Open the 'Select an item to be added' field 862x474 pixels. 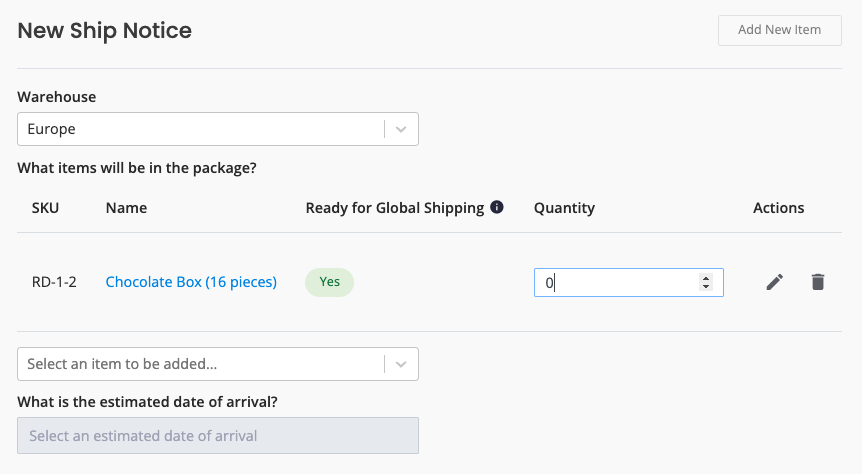tap(218, 364)
